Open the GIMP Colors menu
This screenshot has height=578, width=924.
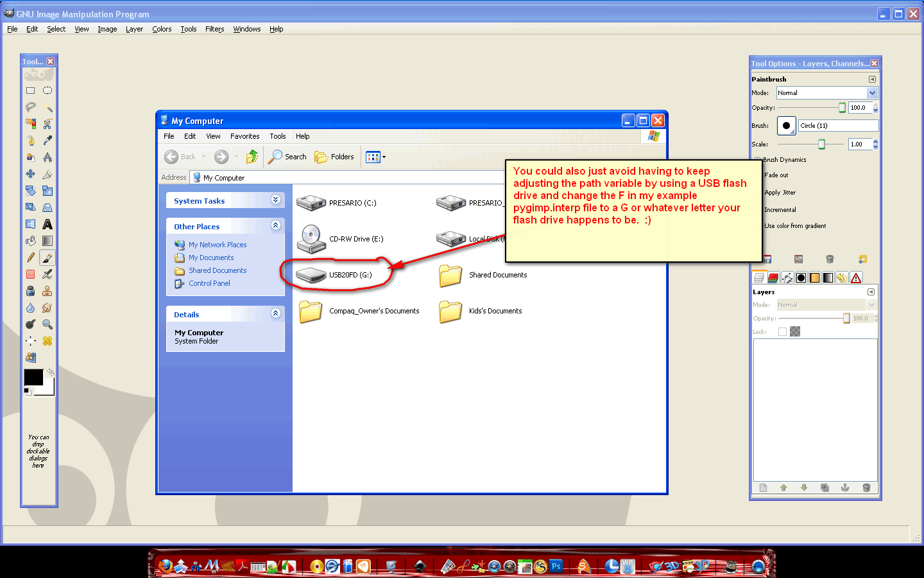[162, 29]
